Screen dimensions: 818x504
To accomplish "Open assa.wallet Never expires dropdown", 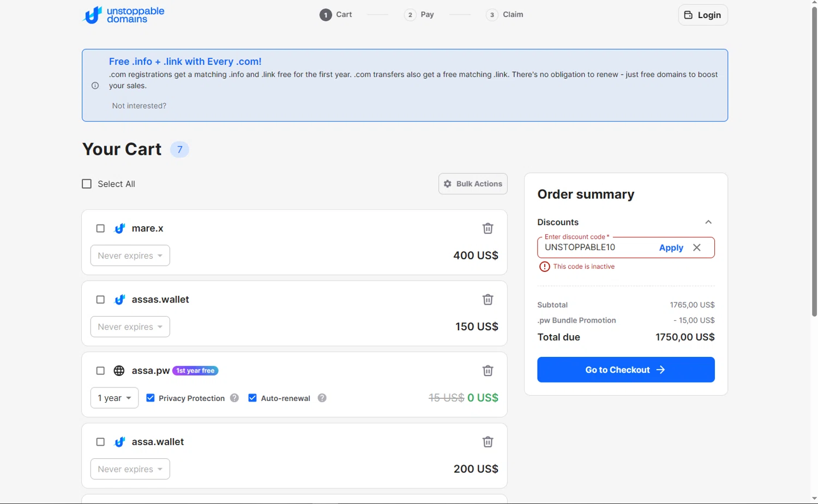I will (130, 469).
